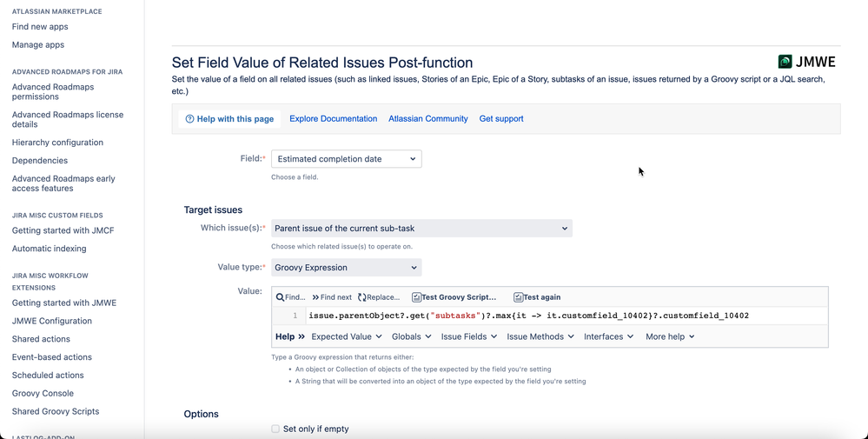Click the JMWE logo icon
The width and height of the screenshot is (868, 439).
click(x=785, y=62)
